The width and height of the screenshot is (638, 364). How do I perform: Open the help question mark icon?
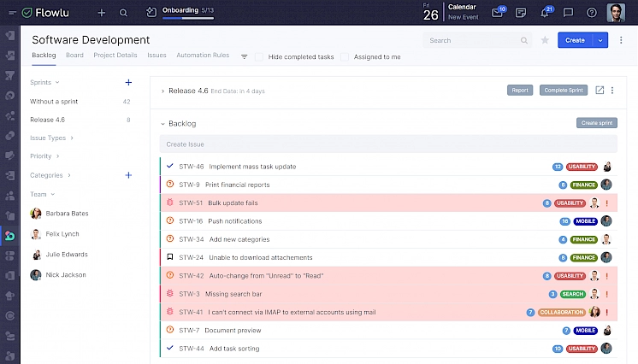click(x=592, y=13)
